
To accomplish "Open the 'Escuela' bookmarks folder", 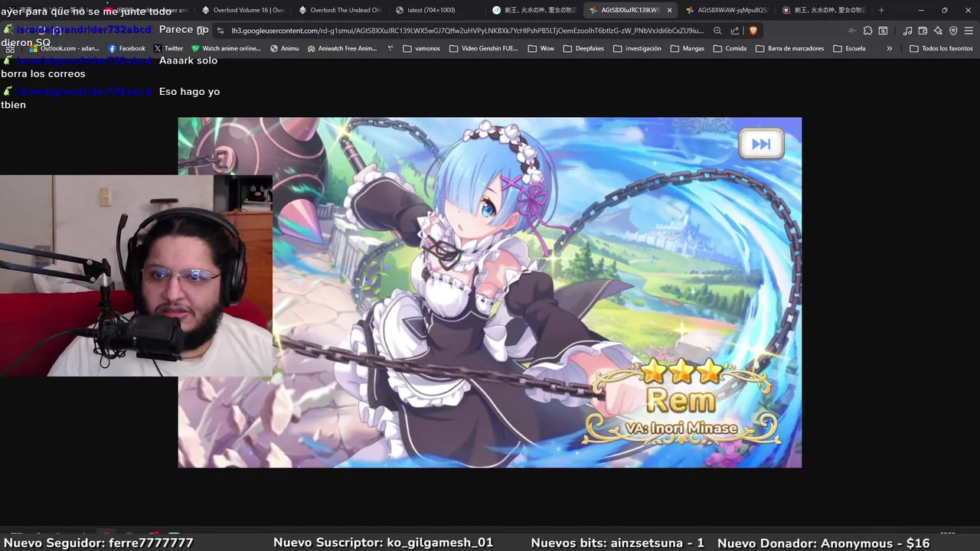I will point(849,48).
